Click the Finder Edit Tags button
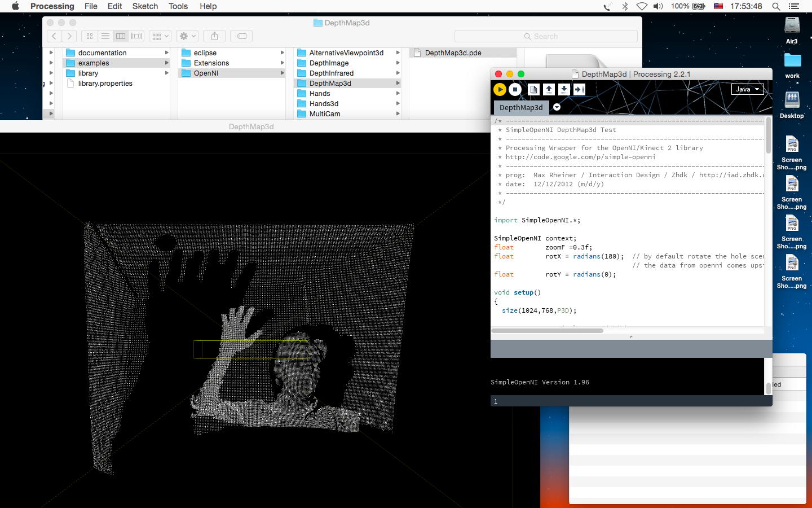 [x=241, y=36]
